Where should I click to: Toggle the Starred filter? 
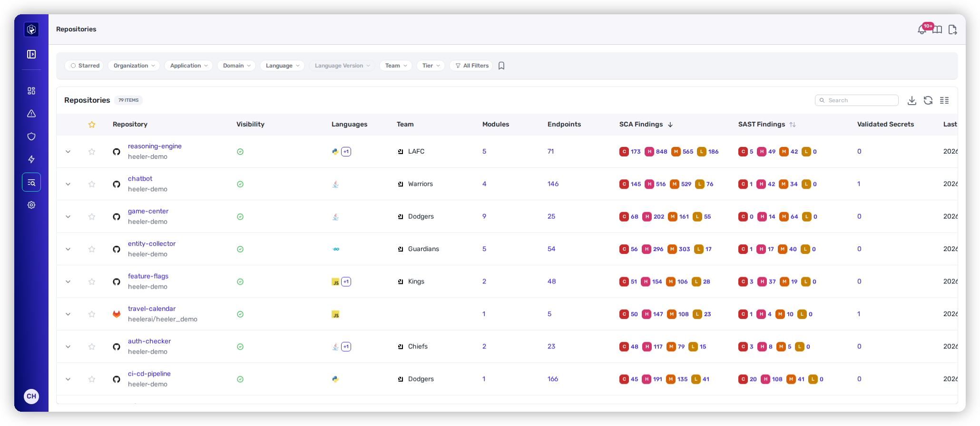click(x=85, y=66)
